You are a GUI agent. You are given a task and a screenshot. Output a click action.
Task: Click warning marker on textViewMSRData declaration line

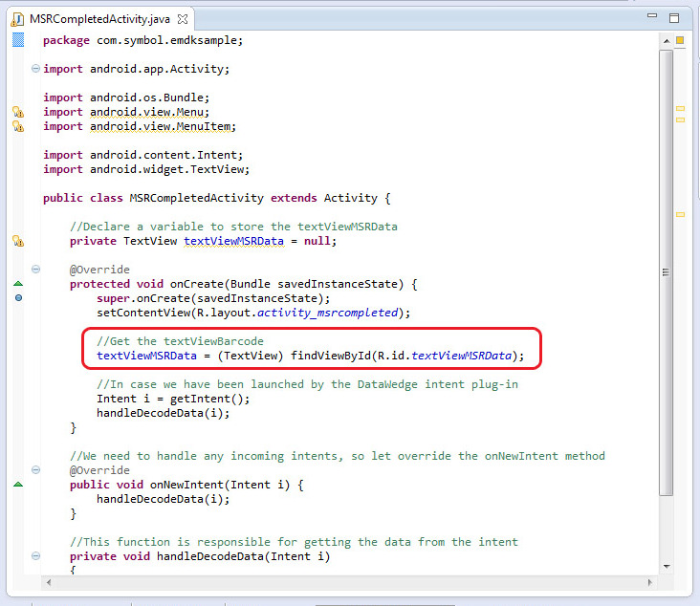(17, 241)
